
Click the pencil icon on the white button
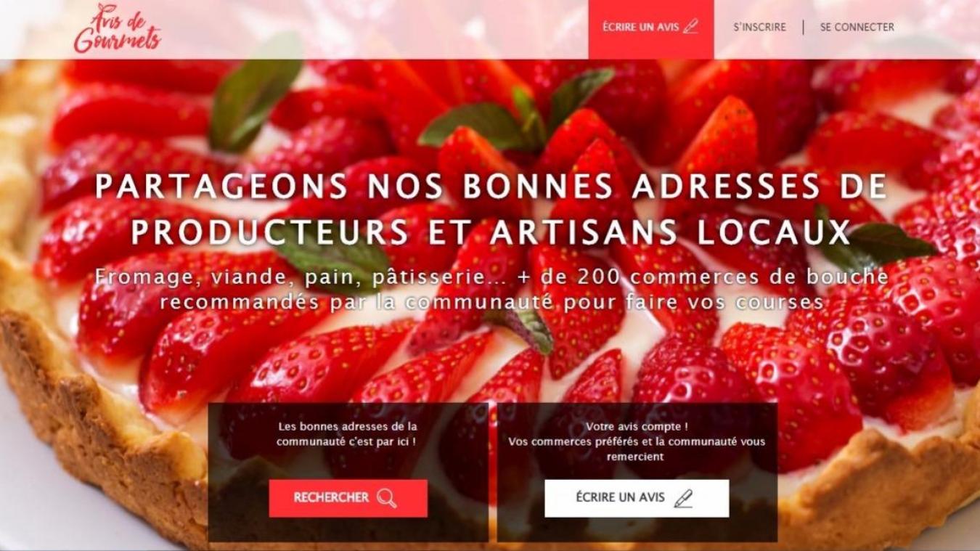tap(683, 498)
